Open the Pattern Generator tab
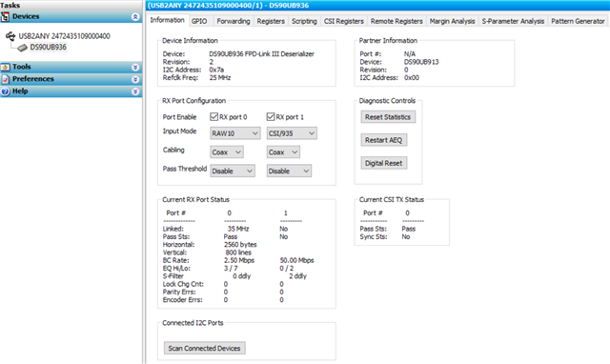Image resolution: width=610 pixels, height=364 pixels. coord(578,21)
